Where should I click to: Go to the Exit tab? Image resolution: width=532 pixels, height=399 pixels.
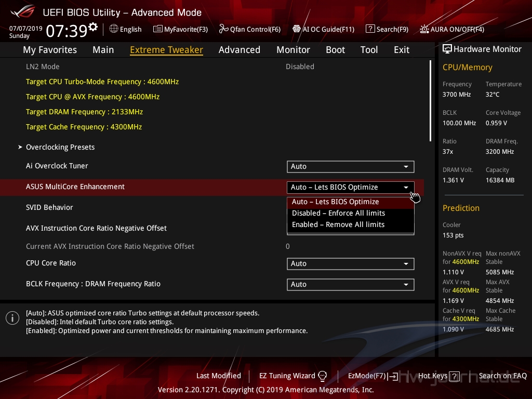[402, 50]
